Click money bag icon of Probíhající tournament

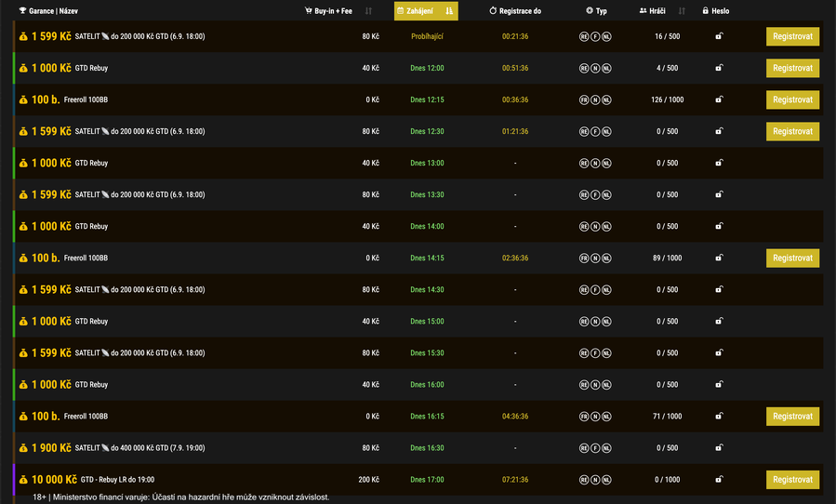point(23,37)
